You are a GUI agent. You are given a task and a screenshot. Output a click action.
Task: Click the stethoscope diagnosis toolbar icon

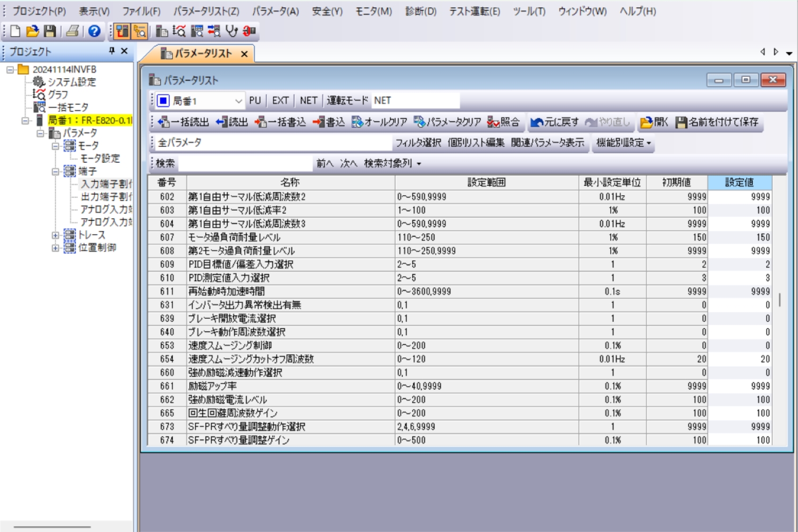[x=231, y=31]
